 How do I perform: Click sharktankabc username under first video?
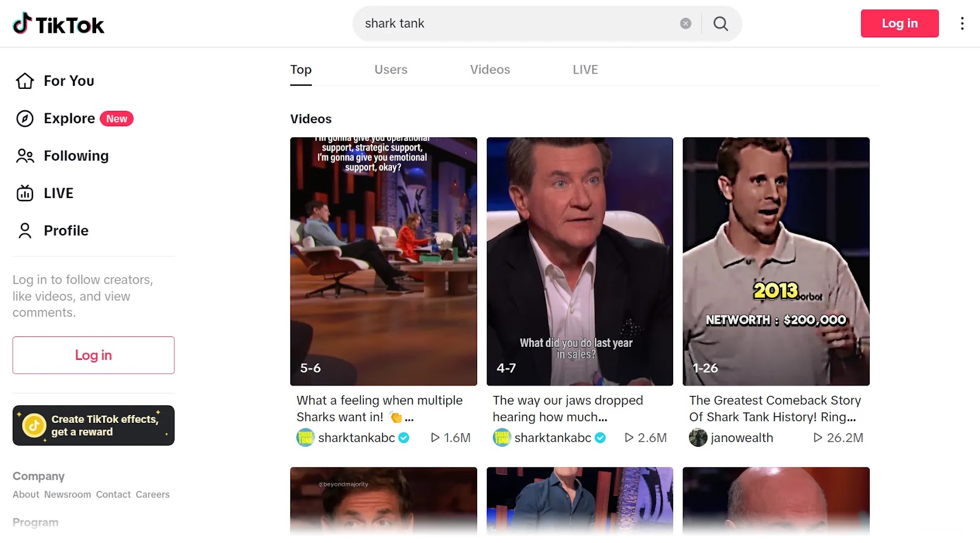[x=356, y=438]
